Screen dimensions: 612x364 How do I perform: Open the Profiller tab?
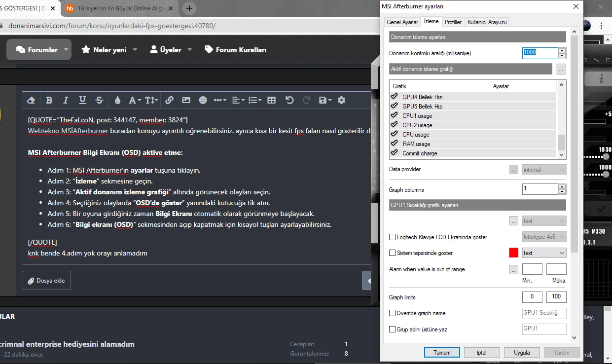453,22
